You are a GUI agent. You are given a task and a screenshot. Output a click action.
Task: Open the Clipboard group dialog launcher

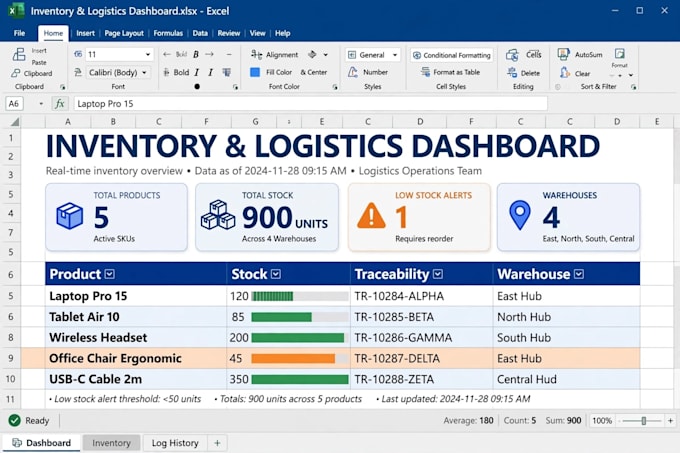click(x=62, y=87)
